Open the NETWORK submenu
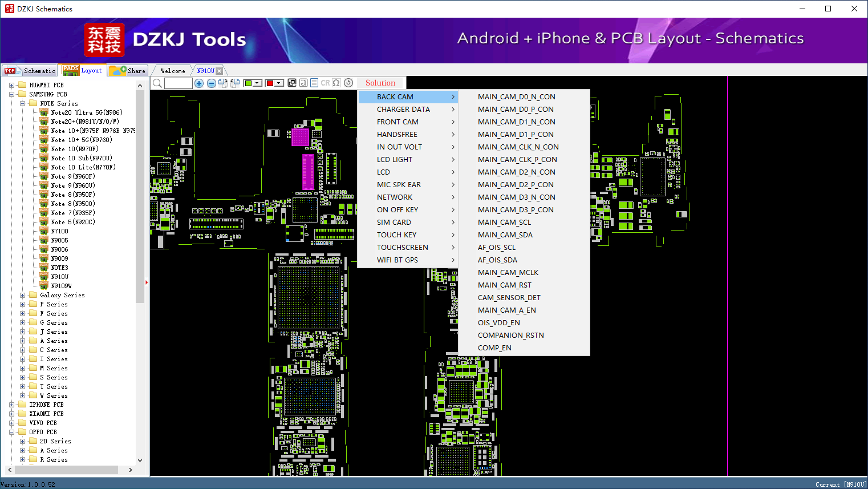 (408, 197)
